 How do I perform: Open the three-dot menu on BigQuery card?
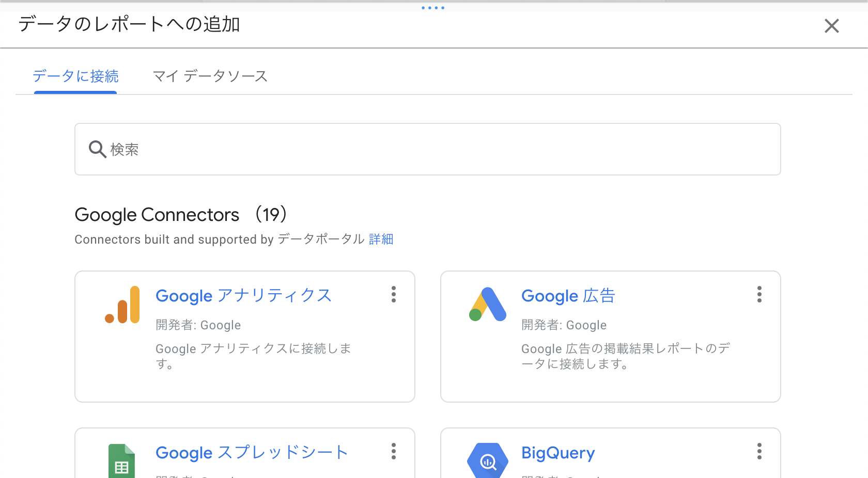coord(759,451)
